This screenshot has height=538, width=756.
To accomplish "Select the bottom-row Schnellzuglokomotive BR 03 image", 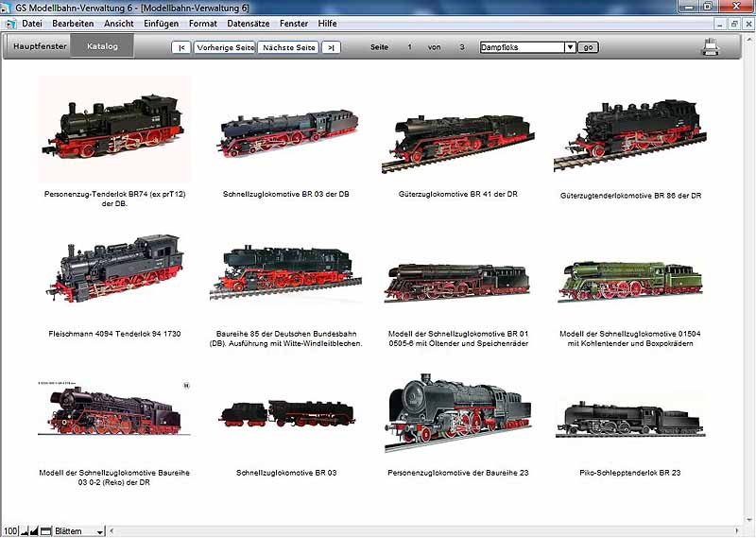I will [x=287, y=414].
